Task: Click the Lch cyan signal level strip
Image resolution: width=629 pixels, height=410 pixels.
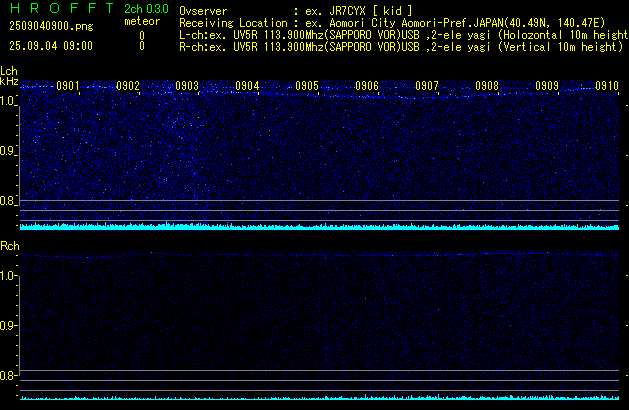Action: (319, 226)
